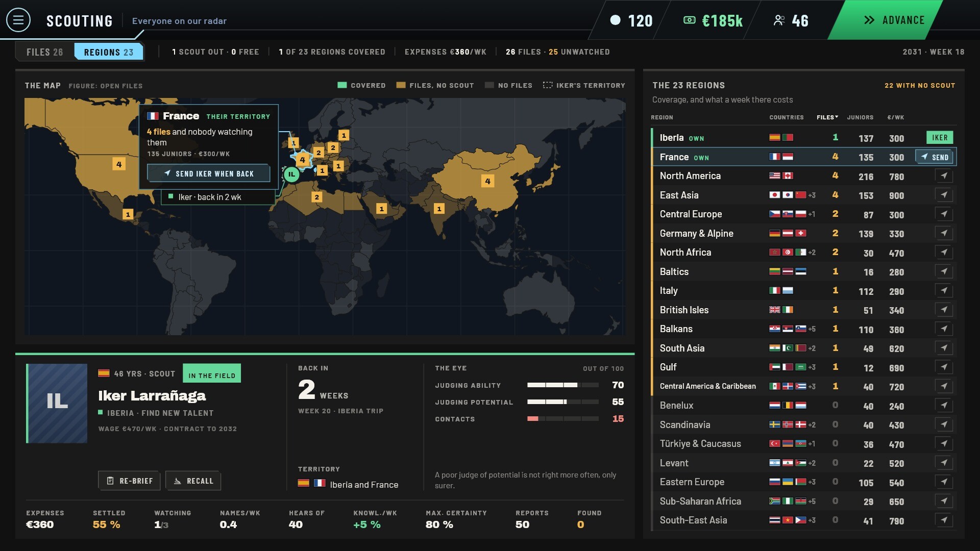Image resolution: width=980 pixels, height=551 pixels.
Task: Click the Judging Ability rating bar
Action: 562,385
